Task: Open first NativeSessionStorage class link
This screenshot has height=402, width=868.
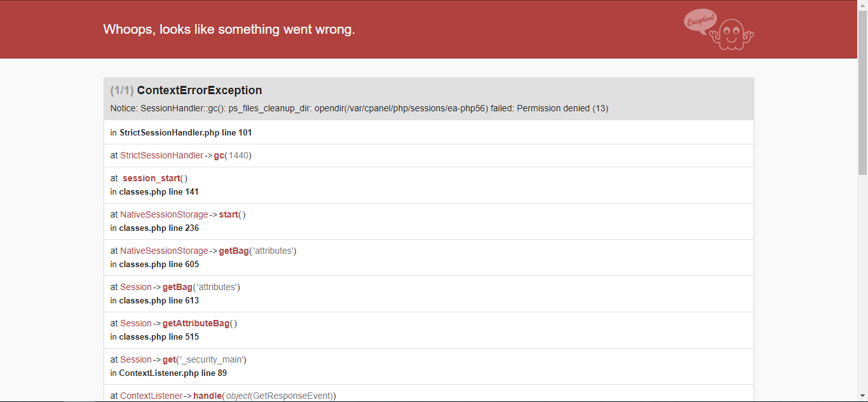Action: (x=164, y=214)
